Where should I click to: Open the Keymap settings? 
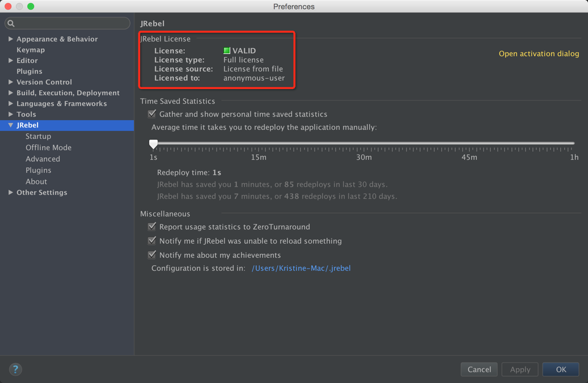[31, 50]
